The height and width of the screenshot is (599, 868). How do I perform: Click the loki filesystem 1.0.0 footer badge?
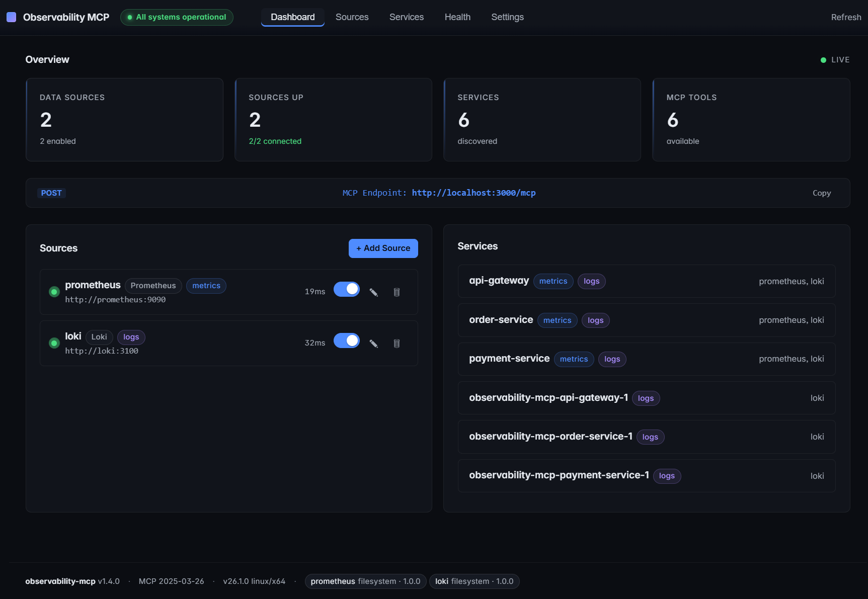click(475, 581)
